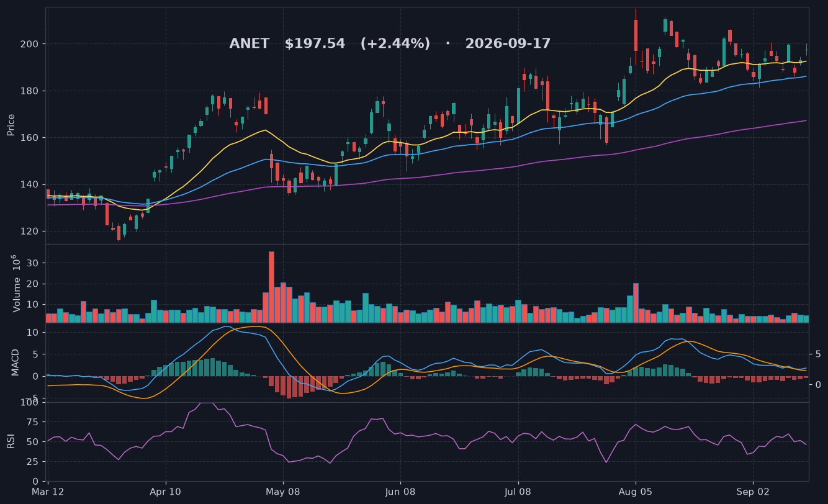Click the (+2.44%) change value
This screenshot has width=828, height=504.
click(395, 44)
